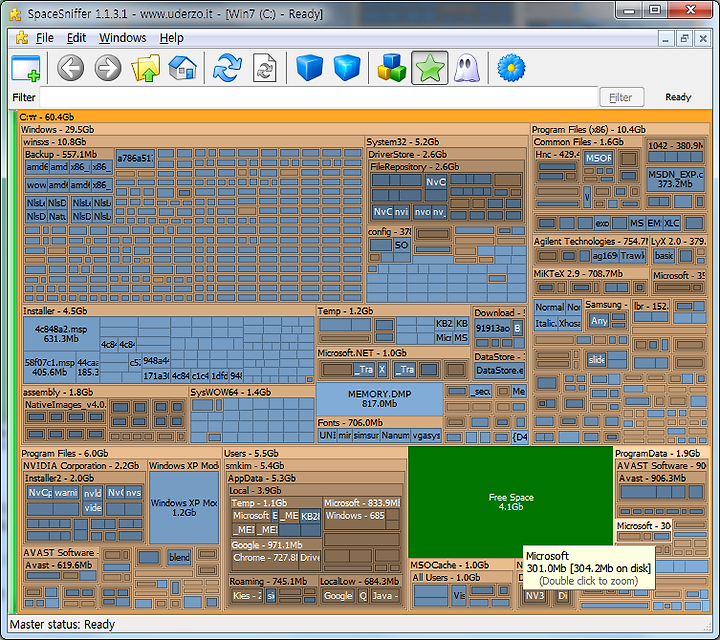Screen dimensions: 720x640
Task: Click the NVIDIA Corporation - 2.2Gb header
Action: [84, 466]
